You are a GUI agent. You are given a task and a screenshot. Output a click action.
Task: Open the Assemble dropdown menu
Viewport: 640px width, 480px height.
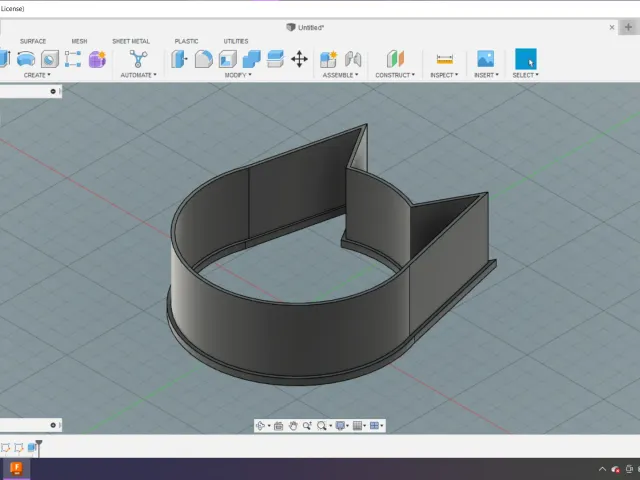[x=340, y=75]
